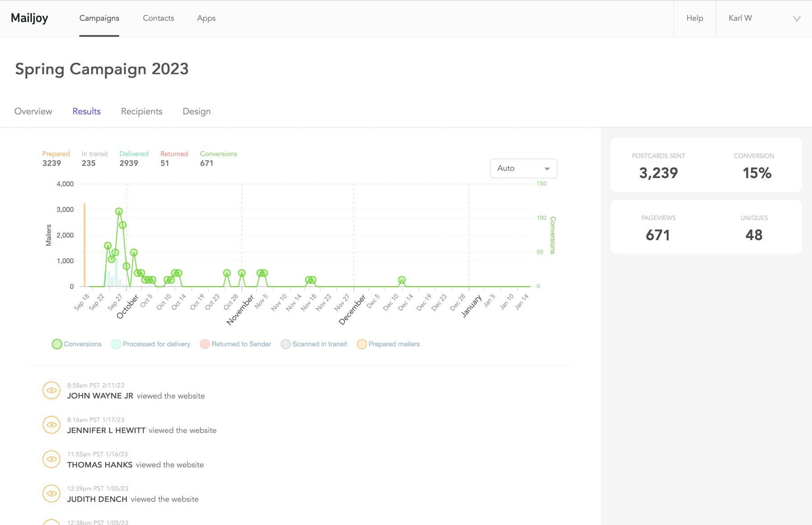Screen dimensions: 812x525
Task: Click the October label on chart axis
Action: coord(127,307)
